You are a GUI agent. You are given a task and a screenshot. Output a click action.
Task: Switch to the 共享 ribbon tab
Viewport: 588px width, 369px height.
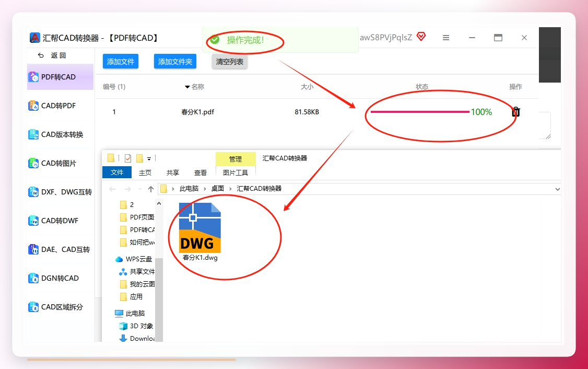(172, 172)
